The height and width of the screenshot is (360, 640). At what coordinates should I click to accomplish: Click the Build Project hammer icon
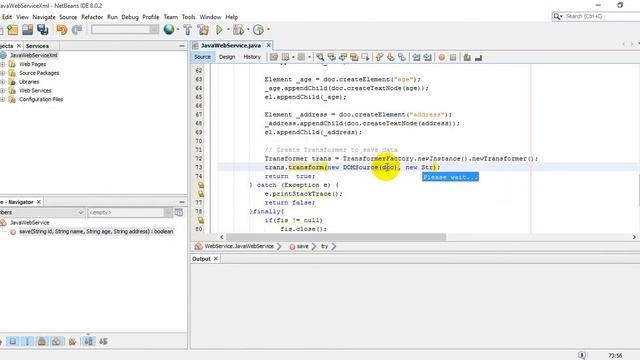187,29
